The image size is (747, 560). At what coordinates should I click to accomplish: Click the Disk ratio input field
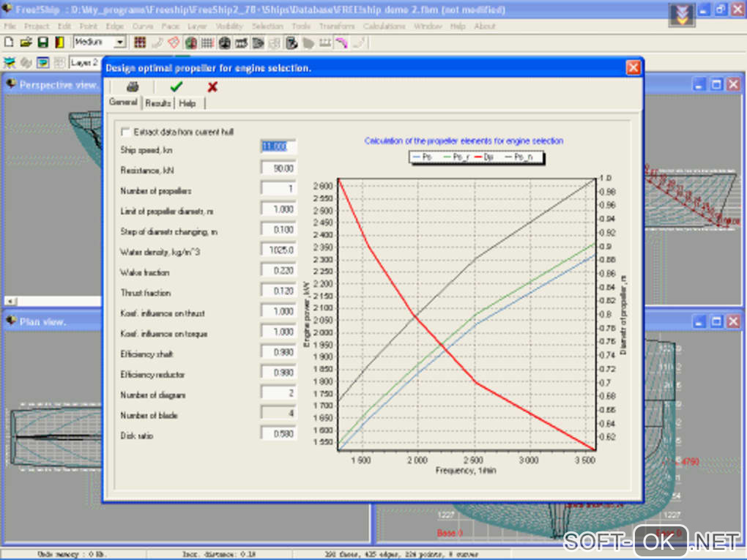point(278,434)
